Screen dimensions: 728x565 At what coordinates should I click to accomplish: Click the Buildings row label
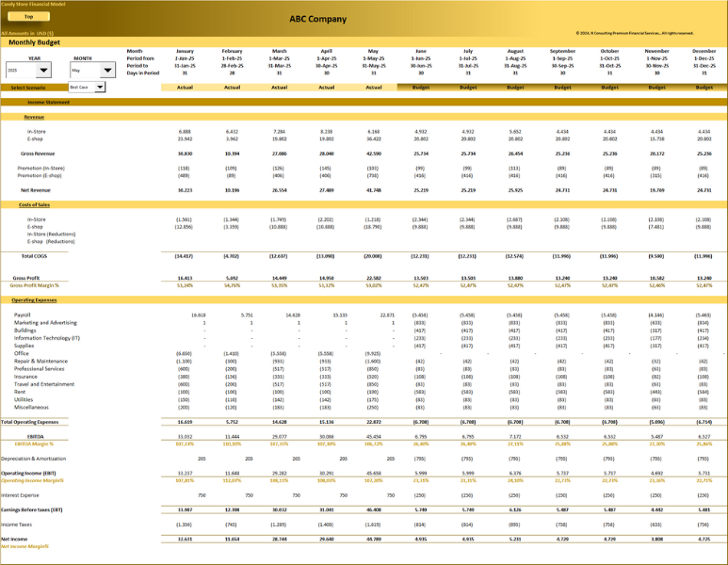click(25, 331)
